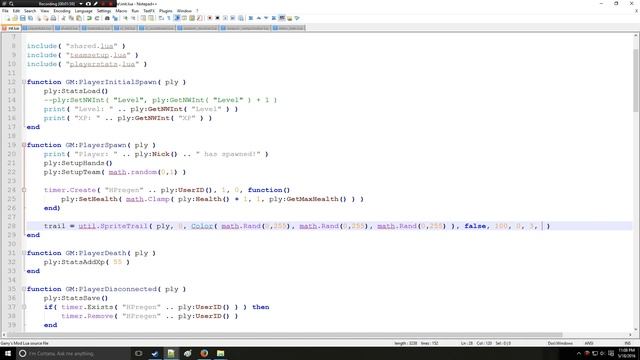Collapse if timer.Exists block fold marker
Image resolution: width=640 pixels, height=360 pixels.
pos(24,307)
